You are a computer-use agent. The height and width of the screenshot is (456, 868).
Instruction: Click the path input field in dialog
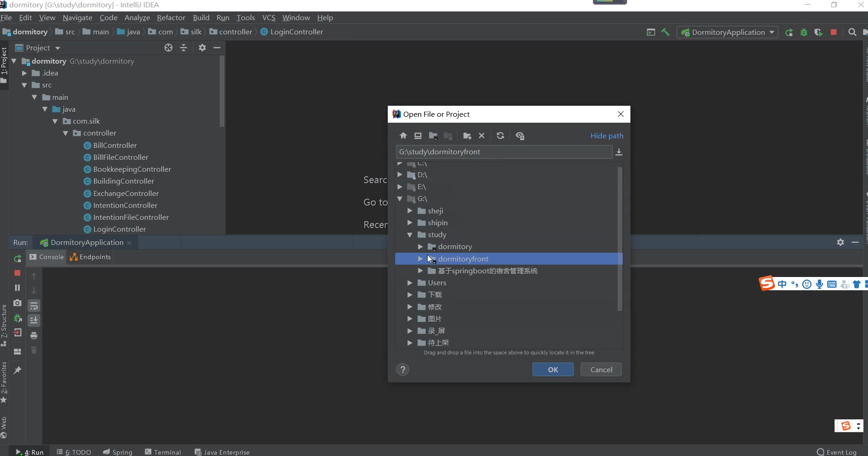pyautogui.click(x=504, y=152)
